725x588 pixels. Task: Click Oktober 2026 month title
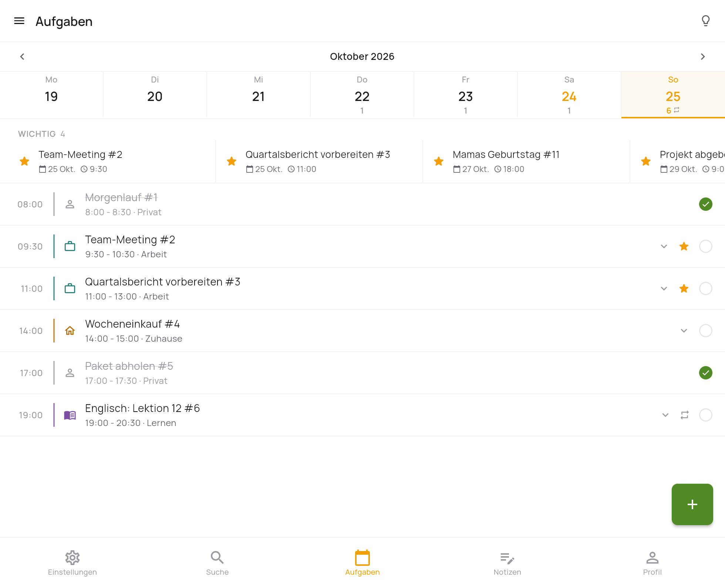pyautogui.click(x=362, y=57)
